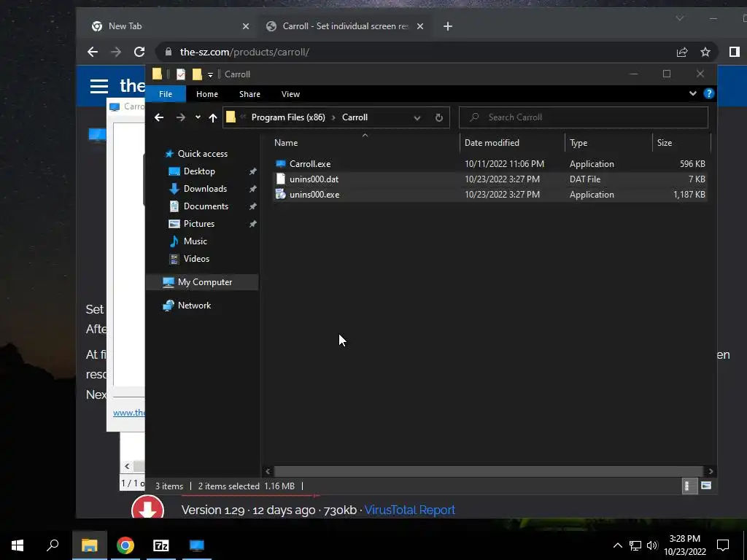
Task: Open the-sz hamburger menu
Action: tap(99, 86)
